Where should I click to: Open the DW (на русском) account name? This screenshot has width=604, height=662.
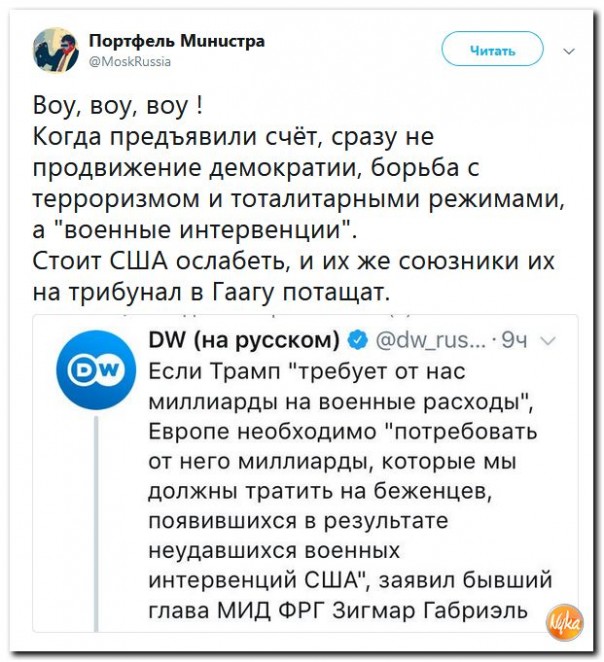[244, 341]
